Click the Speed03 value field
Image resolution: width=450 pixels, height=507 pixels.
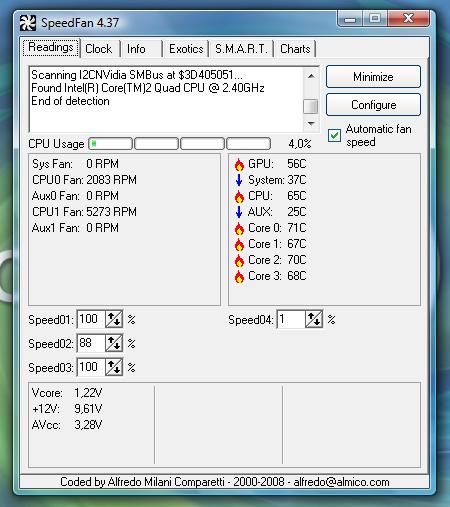click(91, 367)
